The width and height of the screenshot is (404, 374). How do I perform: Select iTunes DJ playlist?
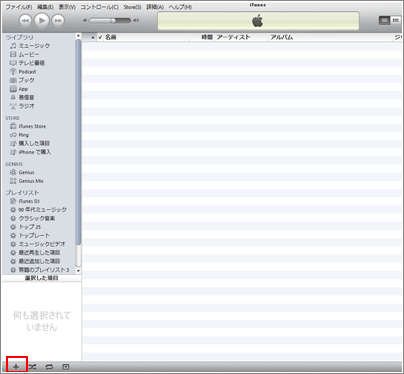[x=25, y=201]
